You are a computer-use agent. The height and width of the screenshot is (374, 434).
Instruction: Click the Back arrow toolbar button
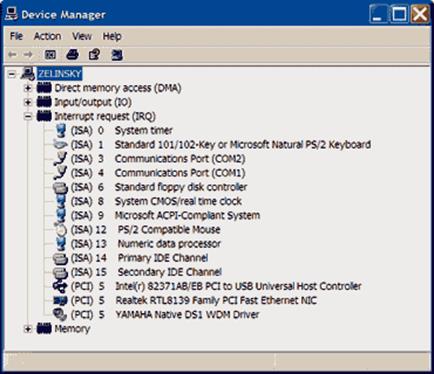click(x=12, y=55)
